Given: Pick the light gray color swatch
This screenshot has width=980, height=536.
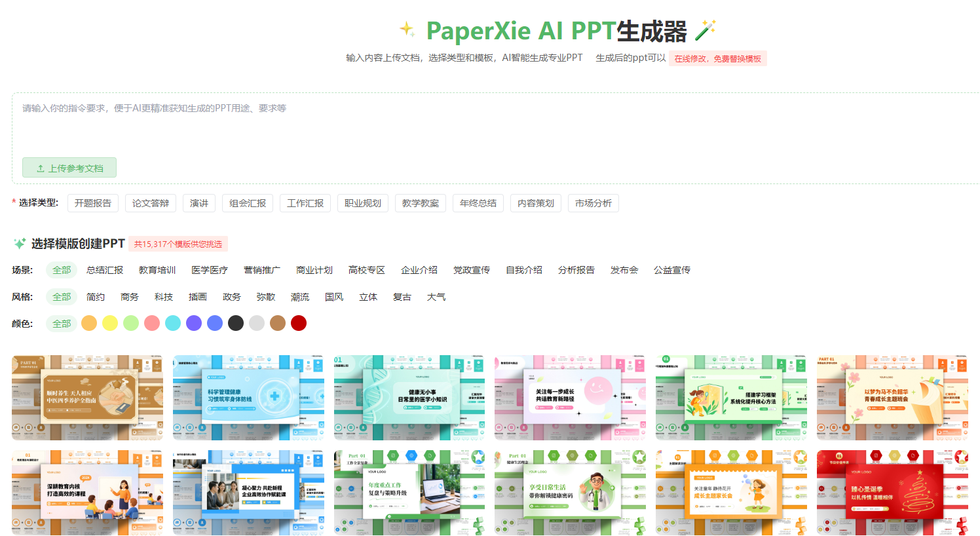Looking at the screenshot, I should tap(257, 323).
